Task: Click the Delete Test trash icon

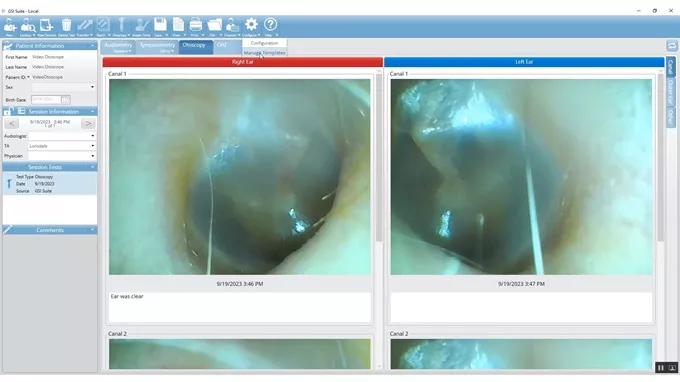Action: point(66,25)
